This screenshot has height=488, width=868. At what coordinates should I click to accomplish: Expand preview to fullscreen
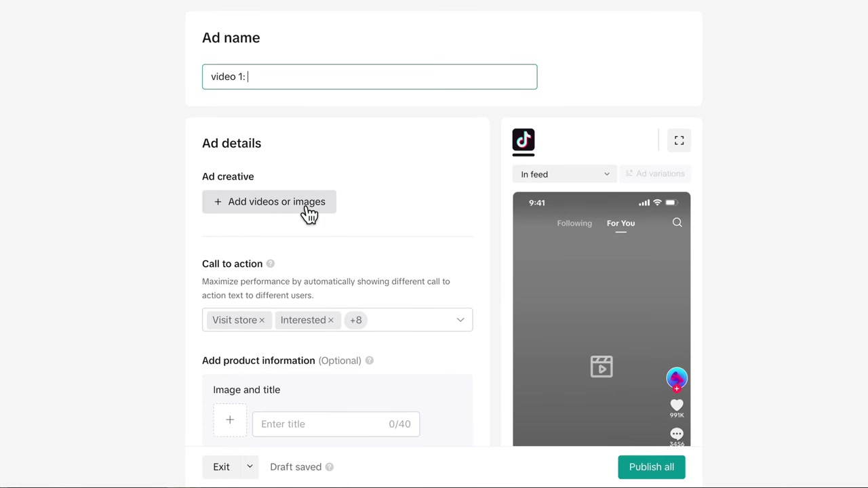tap(679, 140)
